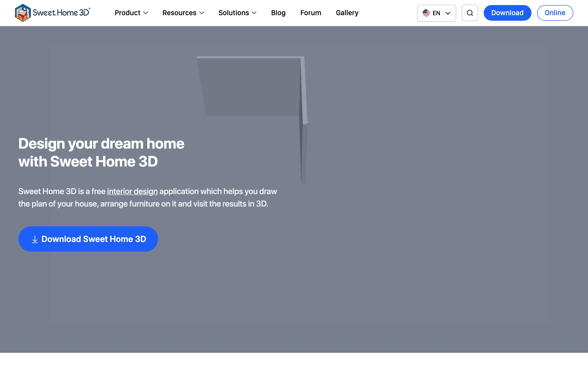
Task: Go to the Forum page
Action: coord(311,13)
